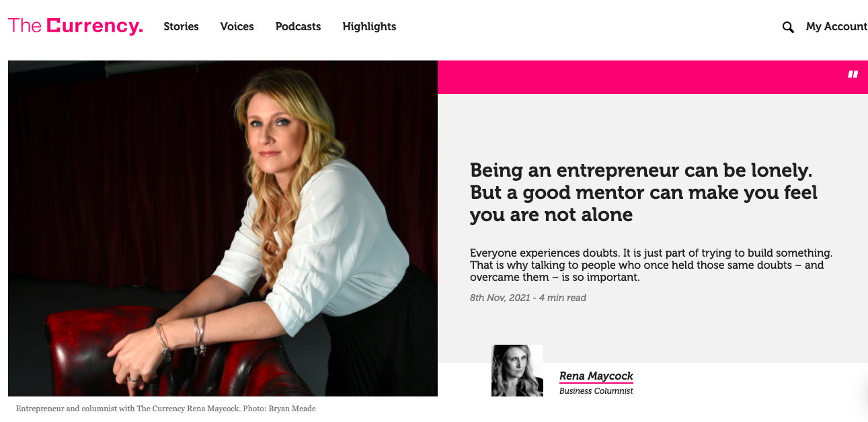Open the search icon
Viewport: 868px width, 422px height.
pos(788,27)
